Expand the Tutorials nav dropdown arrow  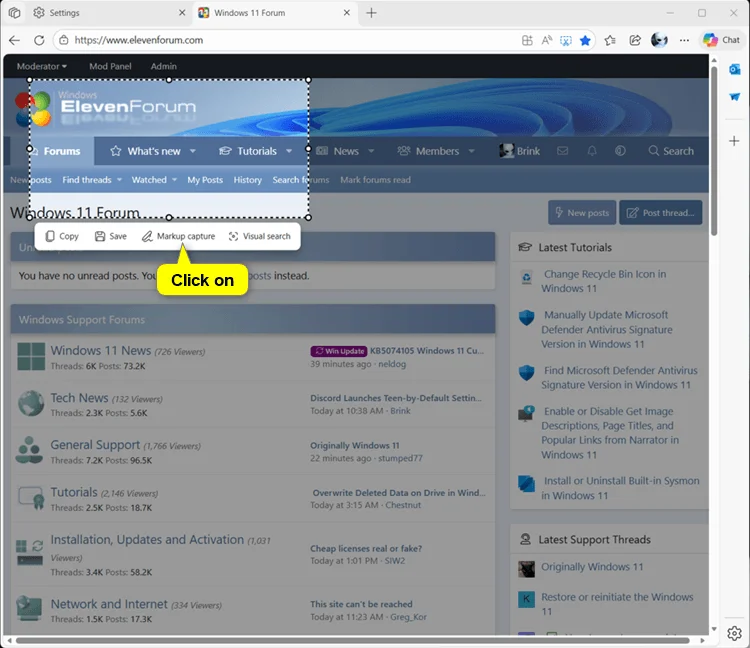[x=289, y=151]
